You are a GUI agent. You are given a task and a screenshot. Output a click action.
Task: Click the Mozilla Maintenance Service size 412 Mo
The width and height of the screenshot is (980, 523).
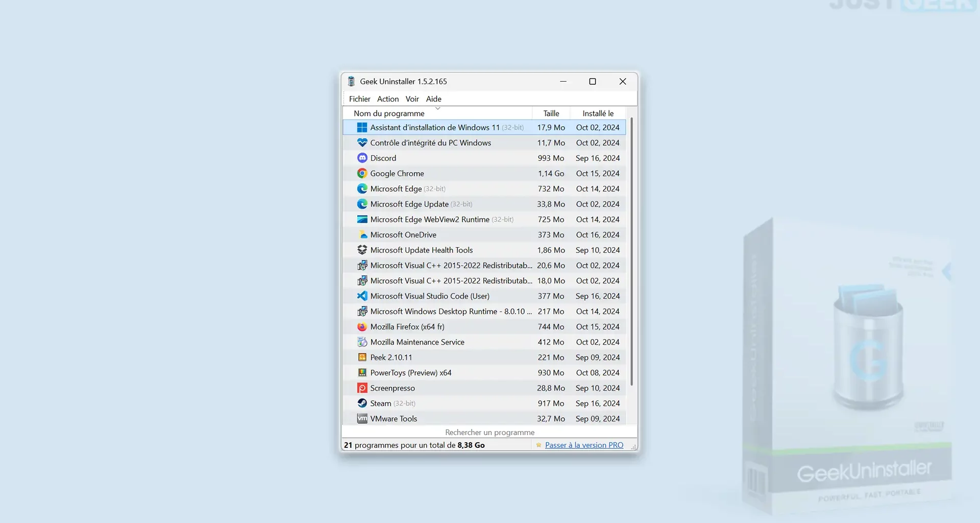(x=551, y=342)
